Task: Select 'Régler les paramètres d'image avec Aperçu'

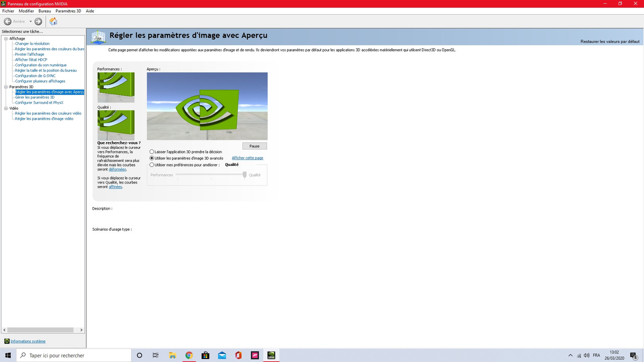Action: [50, 92]
